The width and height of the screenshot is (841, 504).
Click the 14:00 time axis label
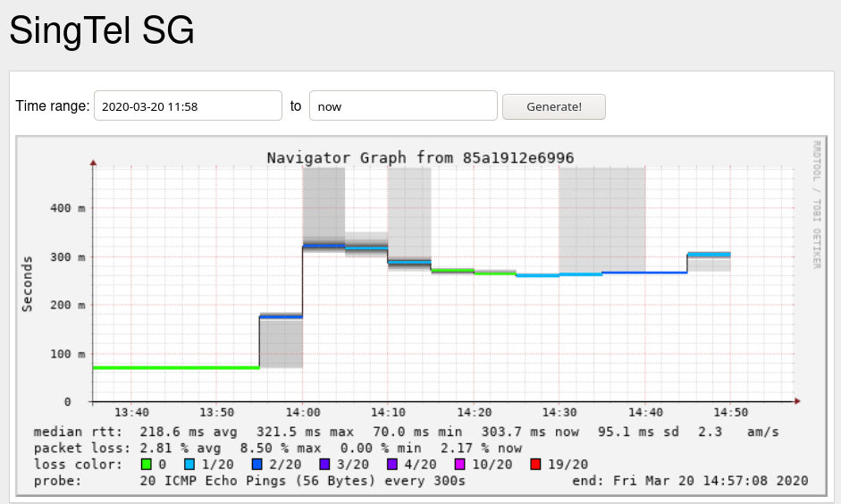302,412
